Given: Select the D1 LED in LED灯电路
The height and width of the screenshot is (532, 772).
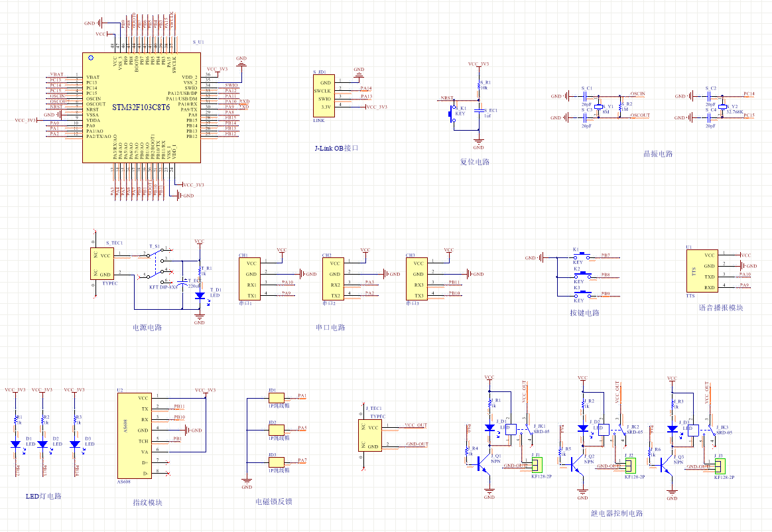Looking at the screenshot, I should (x=16, y=444).
